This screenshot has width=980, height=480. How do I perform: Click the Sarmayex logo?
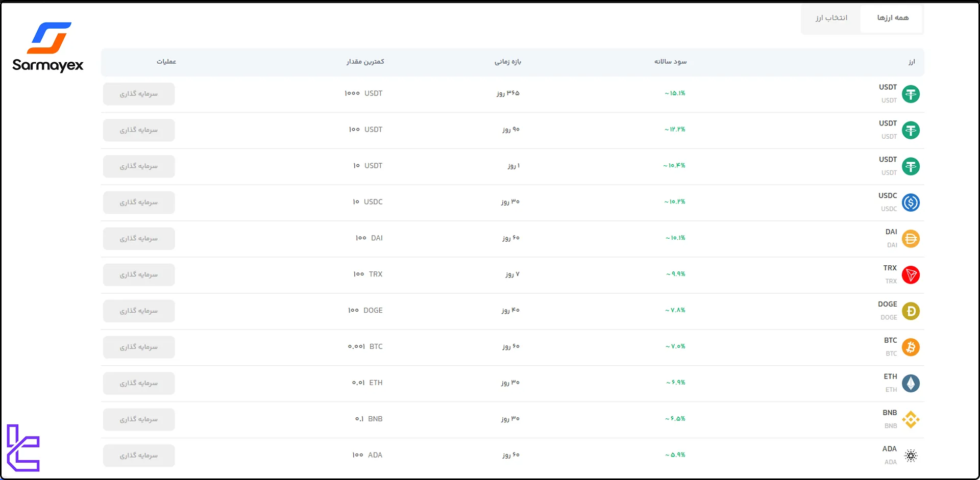(x=47, y=47)
